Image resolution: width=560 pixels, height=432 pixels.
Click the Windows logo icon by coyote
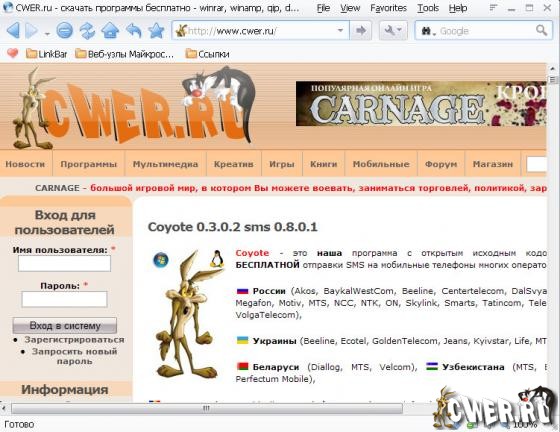161,260
